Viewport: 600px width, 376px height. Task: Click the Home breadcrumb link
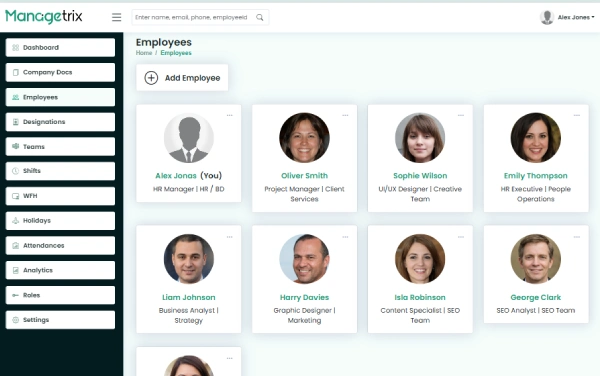tap(144, 53)
